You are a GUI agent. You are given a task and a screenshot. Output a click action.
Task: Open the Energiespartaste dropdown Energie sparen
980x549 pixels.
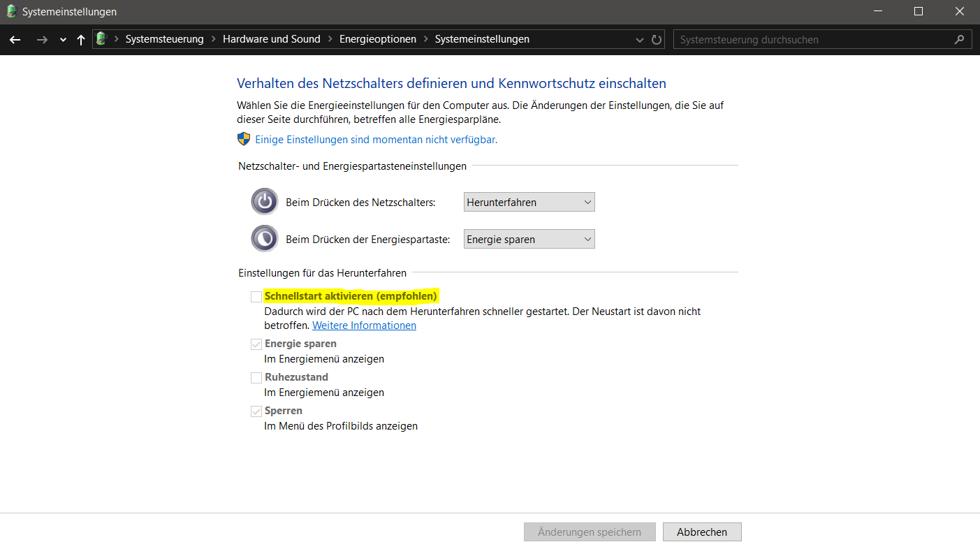pos(529,240)
